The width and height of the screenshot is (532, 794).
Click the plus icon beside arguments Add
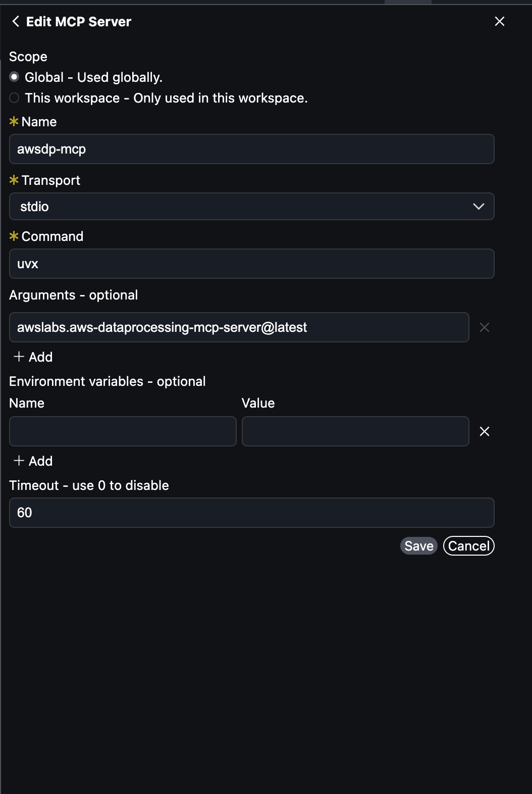tap(19, 357)
